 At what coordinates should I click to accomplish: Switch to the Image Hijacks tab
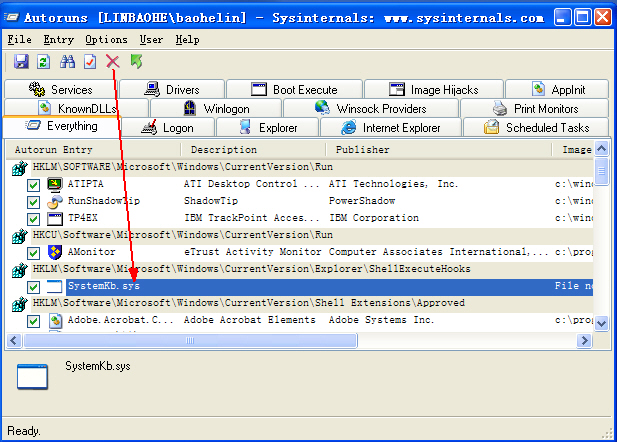pyautogui.click(x=434, y=89)
